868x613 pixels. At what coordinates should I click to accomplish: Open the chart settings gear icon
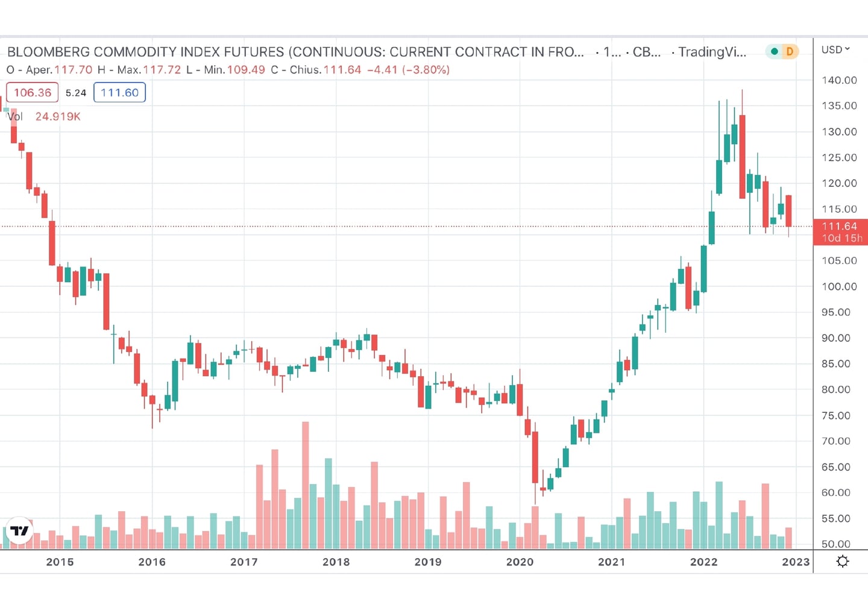click(843, 561)
